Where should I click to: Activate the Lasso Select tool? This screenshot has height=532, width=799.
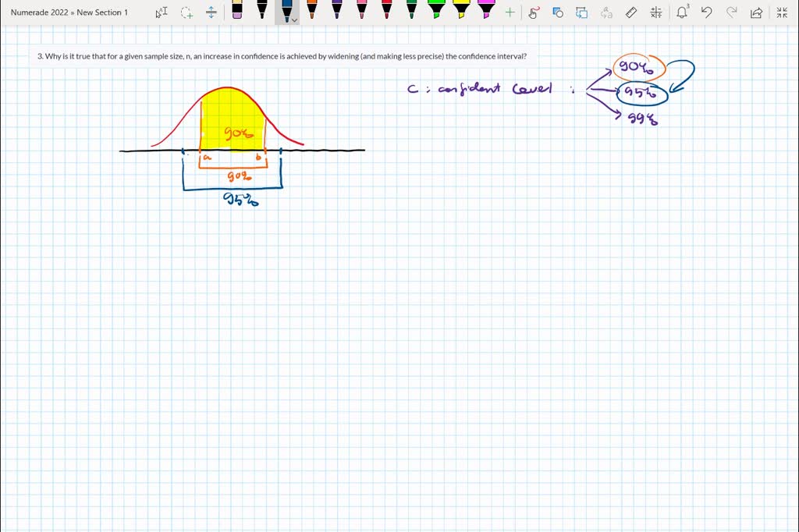click(x=186, y=12)
